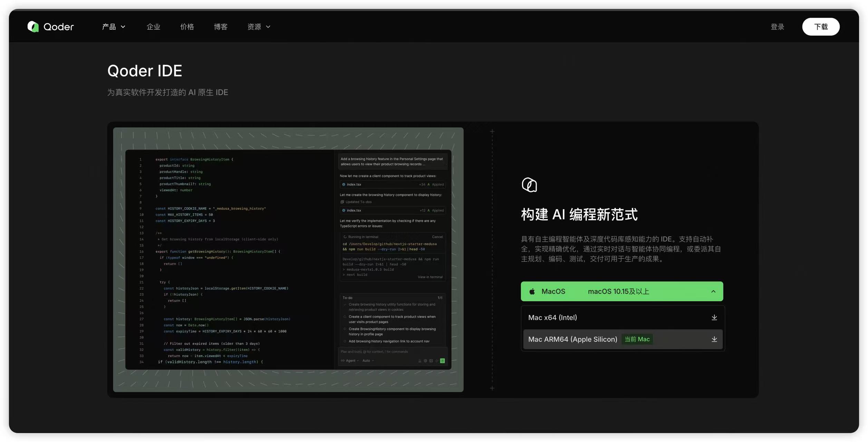Click download icon for Mac x64 (Intel)

click(x=714, y=317)
